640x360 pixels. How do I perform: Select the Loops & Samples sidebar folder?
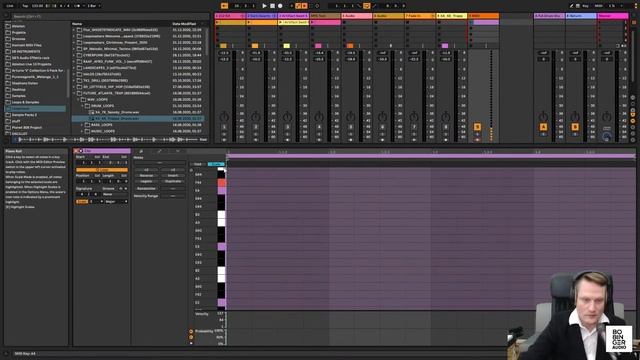(25, 102)
